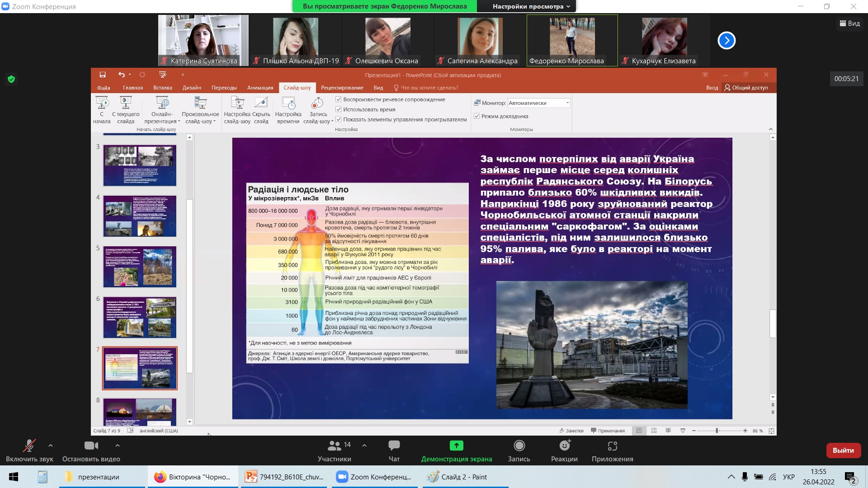Screen dimensions: 868x488
Task: Click Record Slide Show icon
Action: (318, 103)
